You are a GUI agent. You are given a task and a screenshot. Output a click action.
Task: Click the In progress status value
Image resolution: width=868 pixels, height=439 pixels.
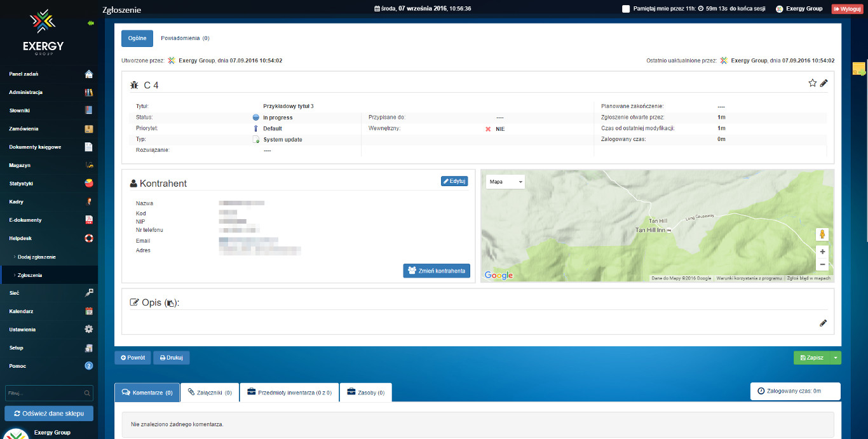click(x=278, y=118)
